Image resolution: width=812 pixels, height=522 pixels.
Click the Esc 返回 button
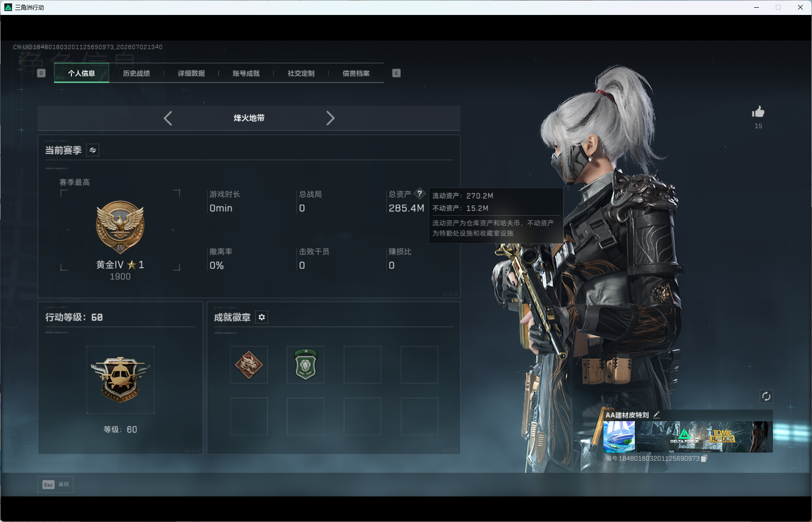[56, 484]
